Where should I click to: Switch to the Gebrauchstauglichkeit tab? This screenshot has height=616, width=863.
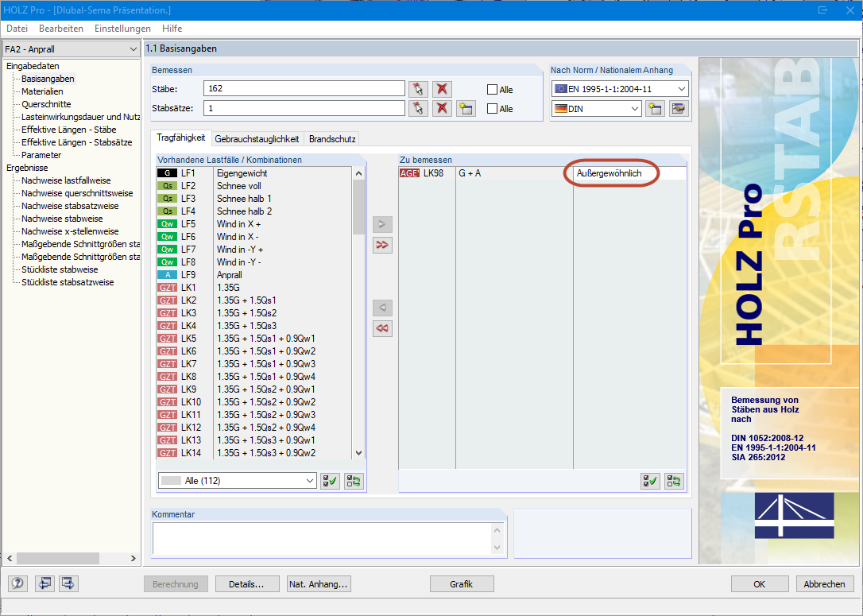(x=257, y=139)
